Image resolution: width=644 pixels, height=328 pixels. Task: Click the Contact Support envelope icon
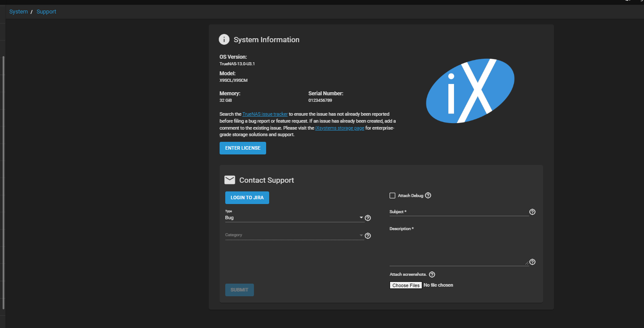tap(230, 180)
